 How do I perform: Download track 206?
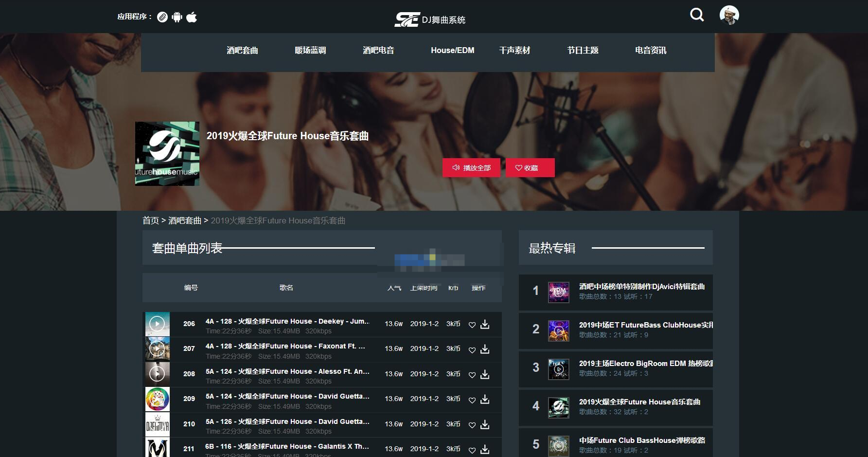coord(485,324)
